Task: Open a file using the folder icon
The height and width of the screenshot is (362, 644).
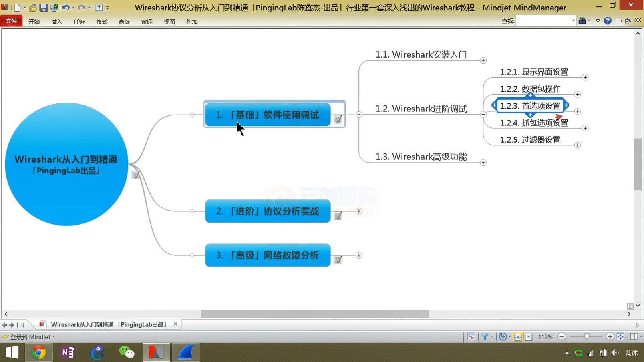Action: click(33, 8)
